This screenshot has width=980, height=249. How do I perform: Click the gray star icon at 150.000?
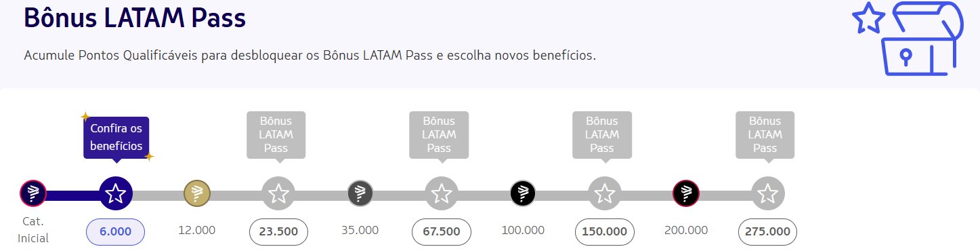605,194
